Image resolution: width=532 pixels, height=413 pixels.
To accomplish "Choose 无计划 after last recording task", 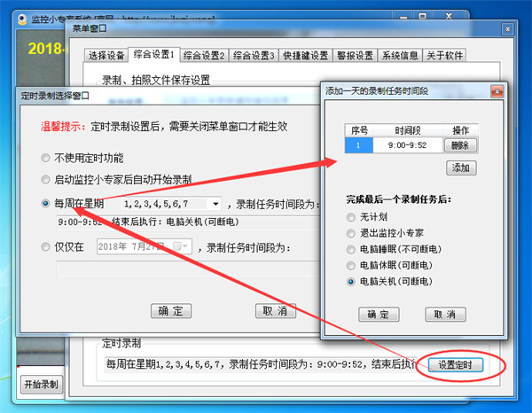I will [351, 217].
